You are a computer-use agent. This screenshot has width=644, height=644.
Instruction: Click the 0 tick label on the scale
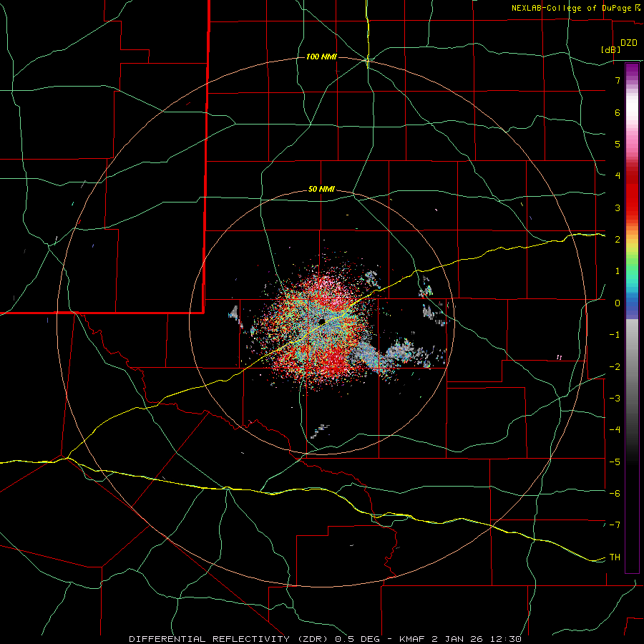click(618, 303)
